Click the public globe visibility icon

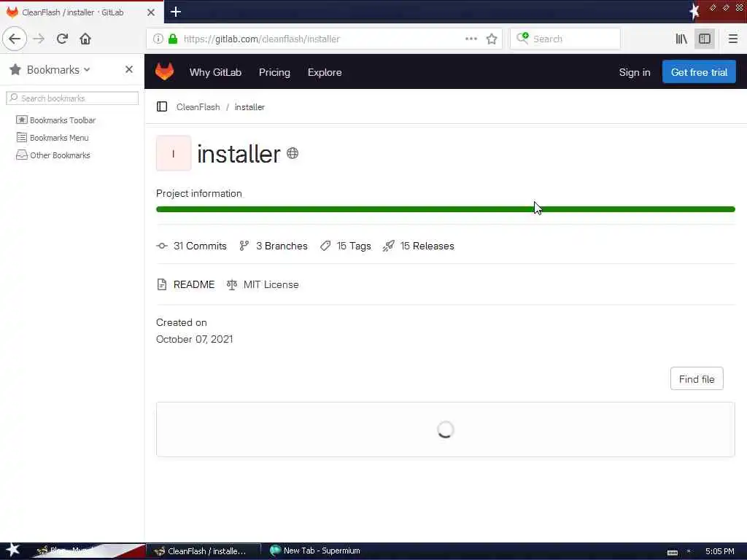coord(293,153)
